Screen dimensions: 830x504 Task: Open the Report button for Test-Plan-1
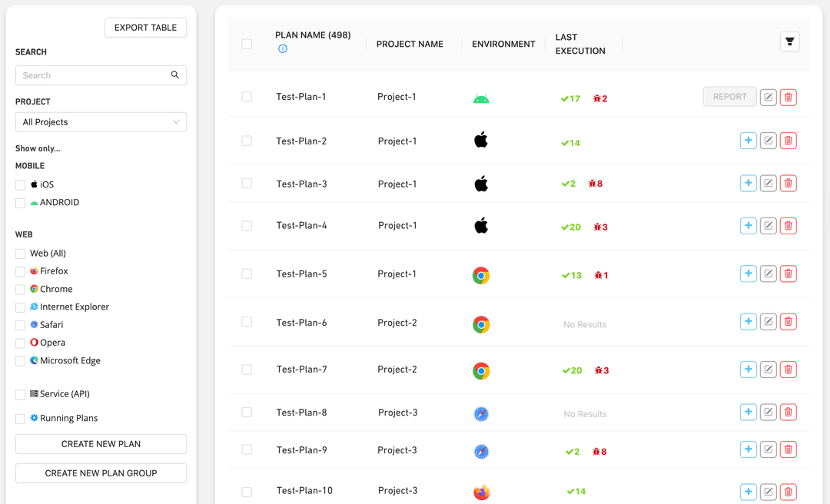click(729, 97)
